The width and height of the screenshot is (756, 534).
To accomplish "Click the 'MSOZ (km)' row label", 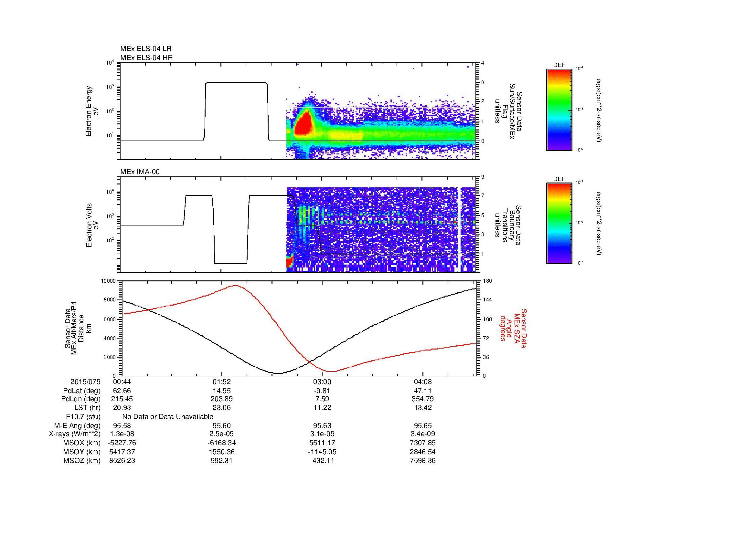I will [x=82, y=461].
